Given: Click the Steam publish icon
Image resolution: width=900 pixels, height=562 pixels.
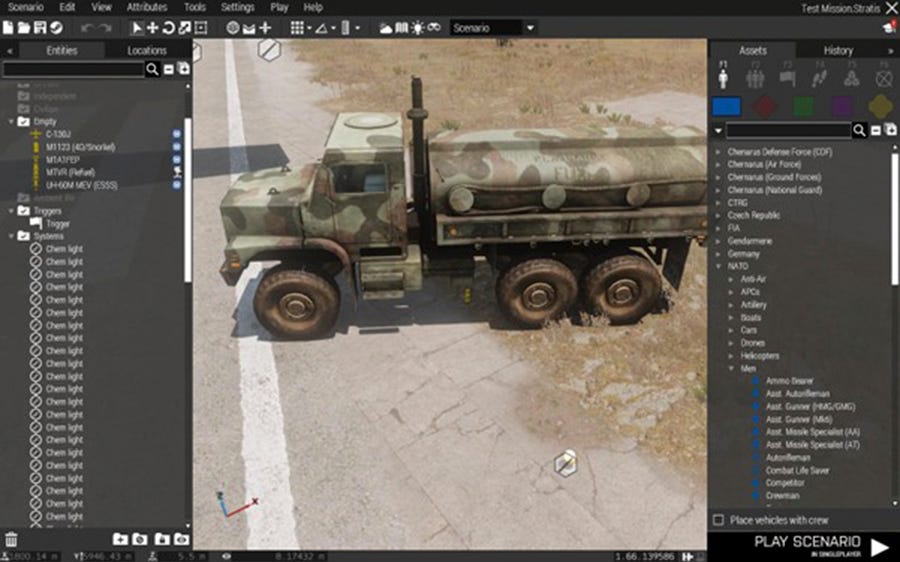Looking at the screenshot, I should click(x=56, y=28).
